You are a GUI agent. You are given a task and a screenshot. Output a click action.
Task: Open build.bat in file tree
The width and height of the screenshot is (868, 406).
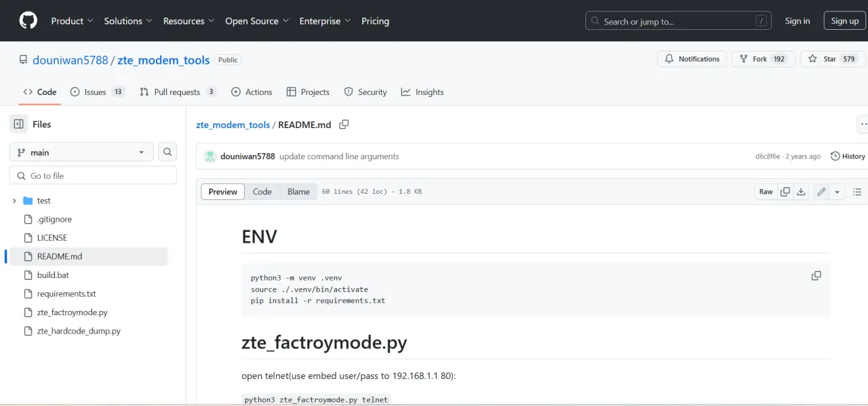[x=53, y=275]
